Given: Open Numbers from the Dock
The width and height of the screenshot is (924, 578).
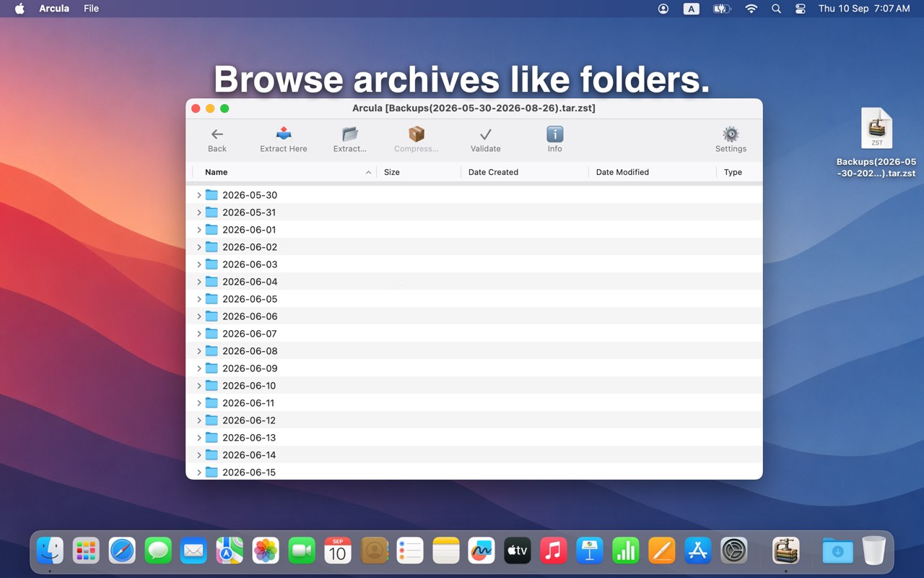Looking at the screenshot, I should click(626, 551).
